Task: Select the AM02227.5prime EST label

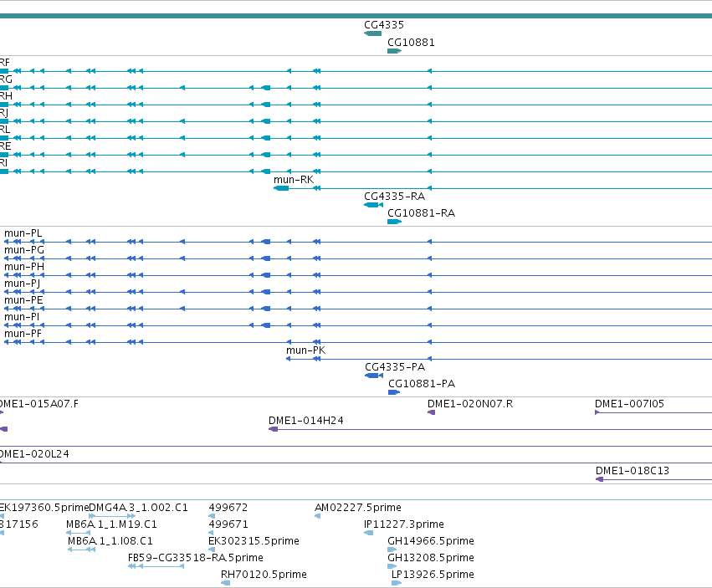Action: click(358, 508)
